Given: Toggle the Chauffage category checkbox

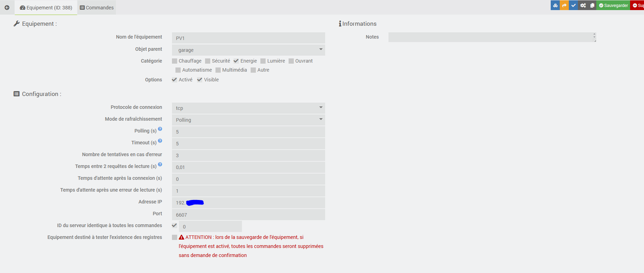Looking at the screenshot, I should tap(175, 61).
